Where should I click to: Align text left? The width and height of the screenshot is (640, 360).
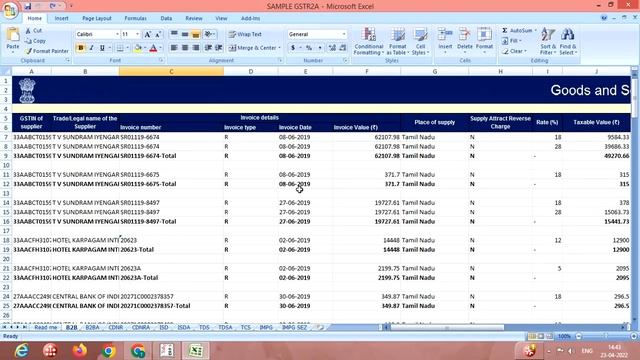[174, 48]
